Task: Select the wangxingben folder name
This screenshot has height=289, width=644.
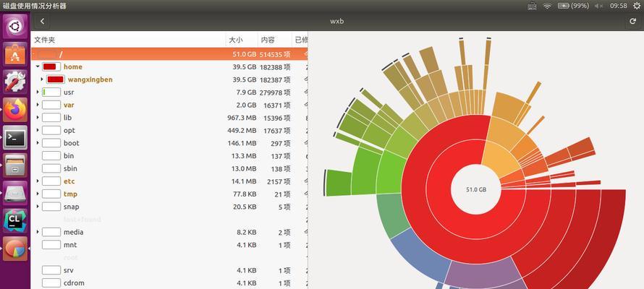Action: point(90,79)
